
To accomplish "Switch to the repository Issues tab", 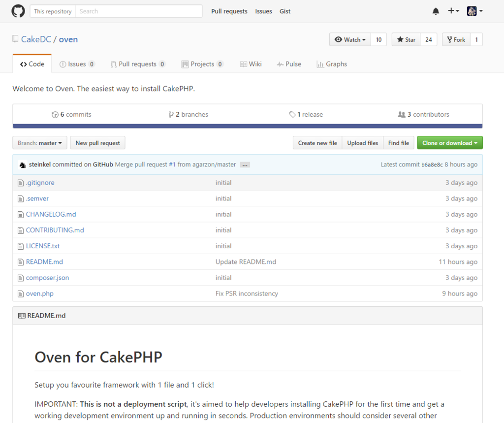I will [x=77, y=64].
